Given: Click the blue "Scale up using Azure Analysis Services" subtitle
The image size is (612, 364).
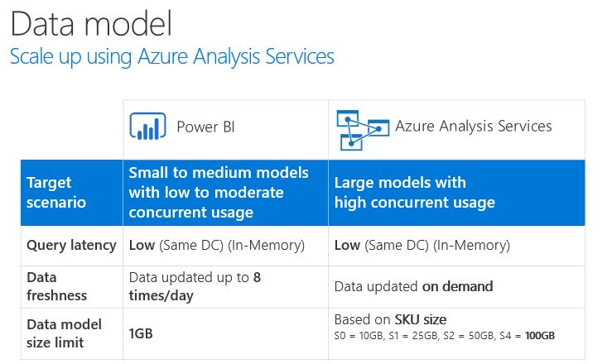Looking at the screenshot, I should (171, 57).
